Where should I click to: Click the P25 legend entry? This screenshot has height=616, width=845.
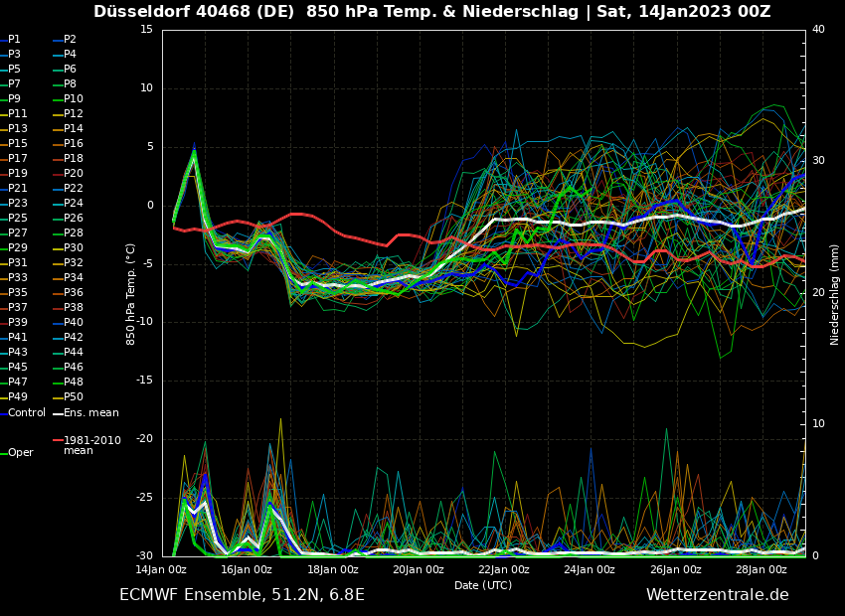(18, 219)
